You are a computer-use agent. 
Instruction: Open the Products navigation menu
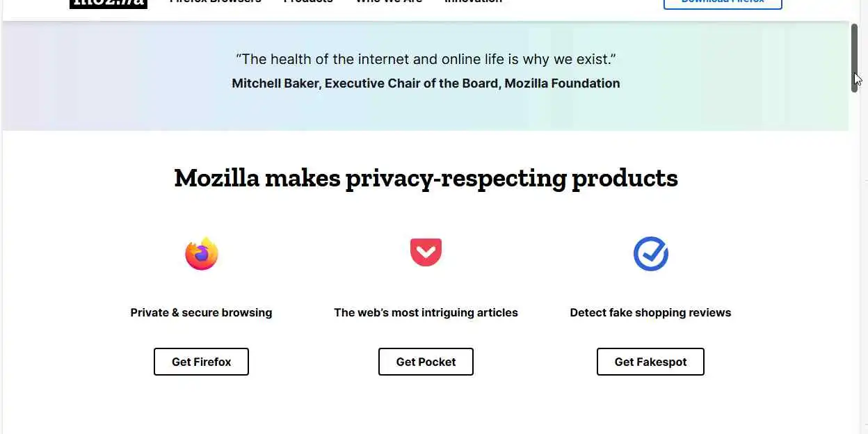tap(308, 2)
